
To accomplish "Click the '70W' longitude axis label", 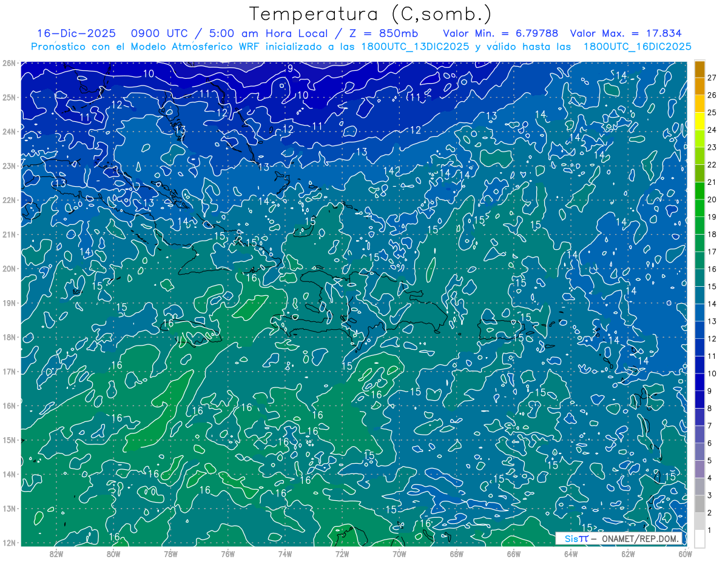I will [399, 554].
